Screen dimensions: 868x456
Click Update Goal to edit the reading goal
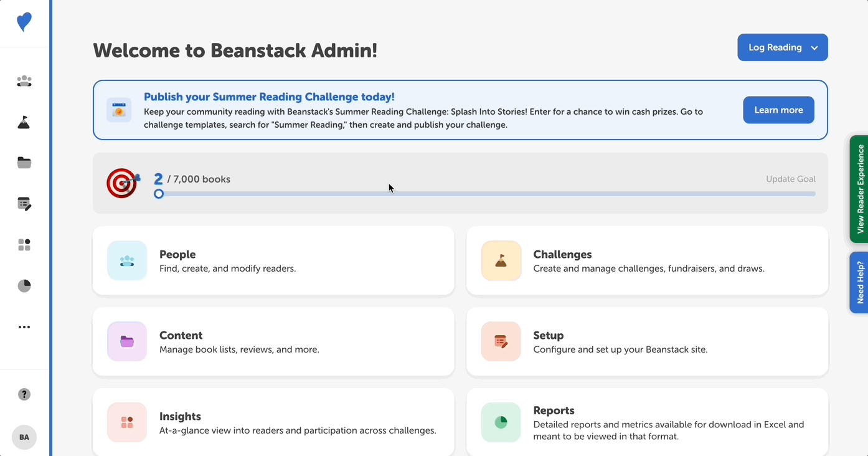tap(791, 179)
